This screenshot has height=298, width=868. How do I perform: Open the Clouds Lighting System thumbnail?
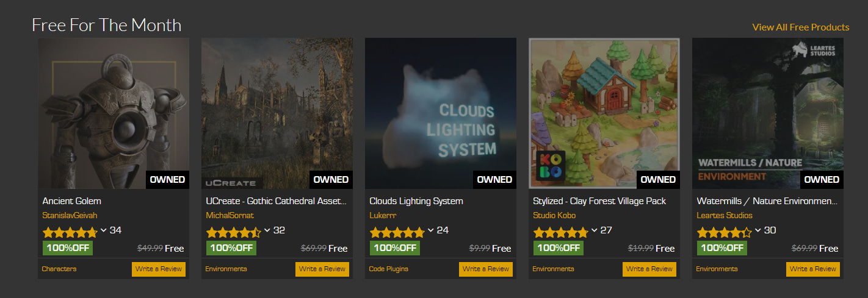441,113
